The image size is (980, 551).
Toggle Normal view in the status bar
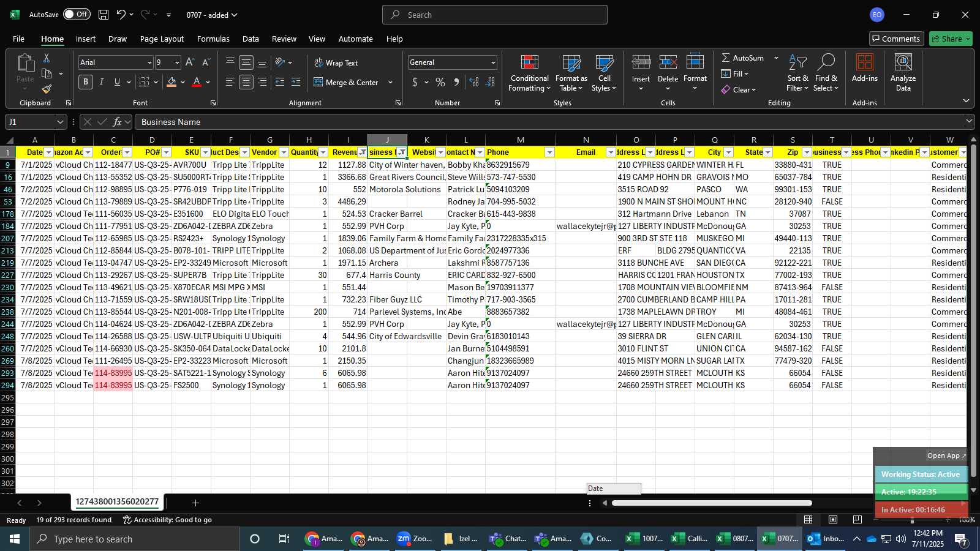pos(809,519)
